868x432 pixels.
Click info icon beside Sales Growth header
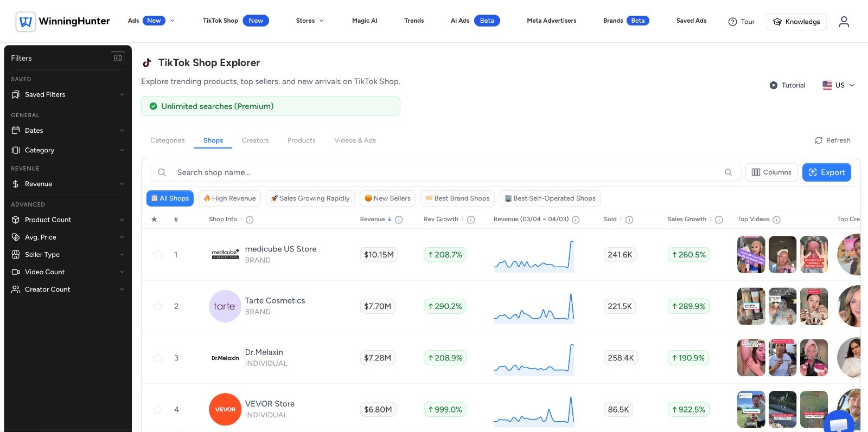click(719, 220)
